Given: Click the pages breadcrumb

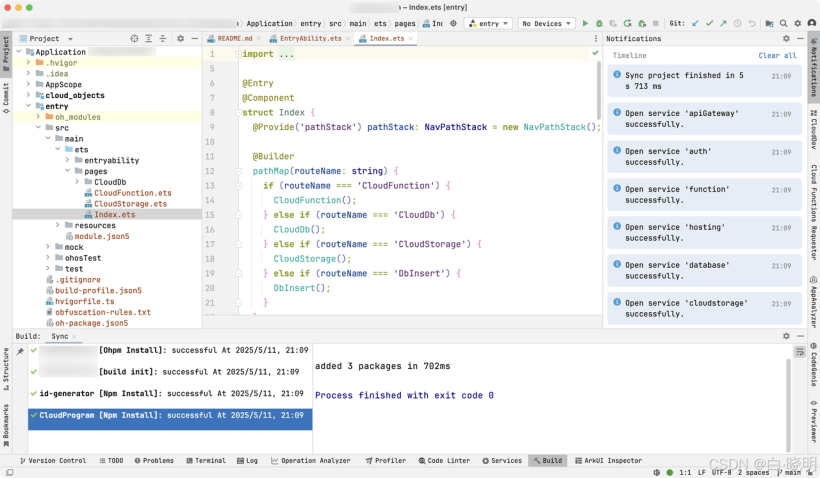Looking at the screenshot, I should pyautogui.click(x=405, y=24).
